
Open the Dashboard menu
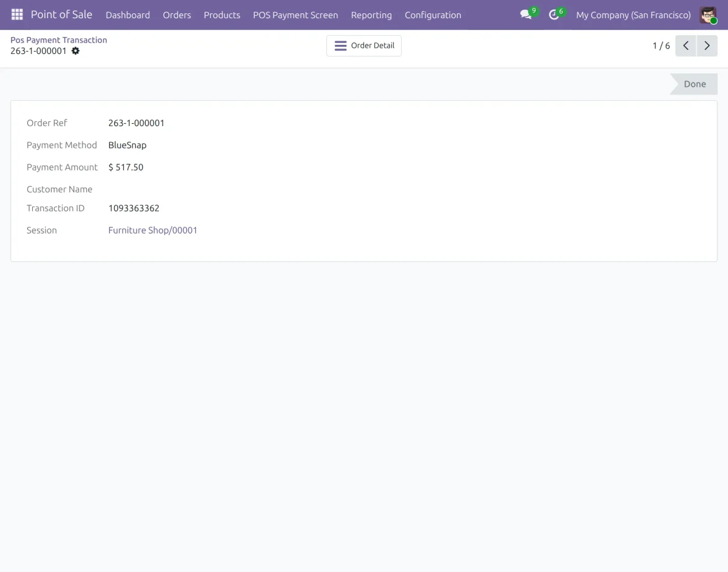(128, 15)
